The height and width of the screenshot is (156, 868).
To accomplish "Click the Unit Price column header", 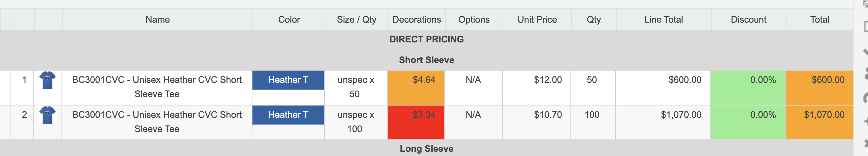I will (x=537, y=19).
